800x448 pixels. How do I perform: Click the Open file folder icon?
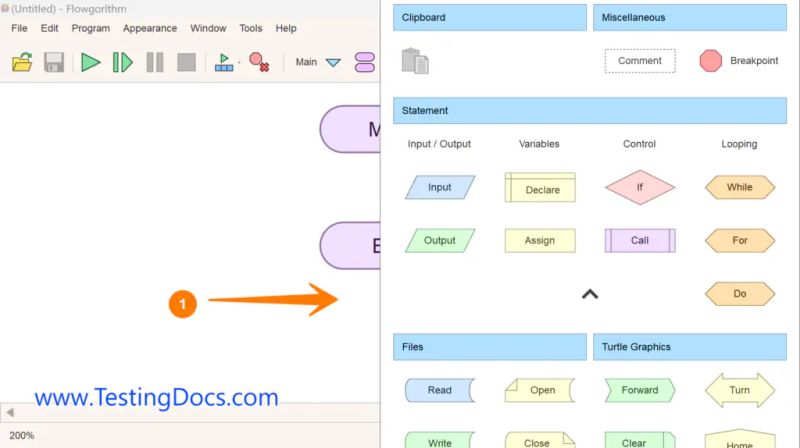tap(22, 62)
